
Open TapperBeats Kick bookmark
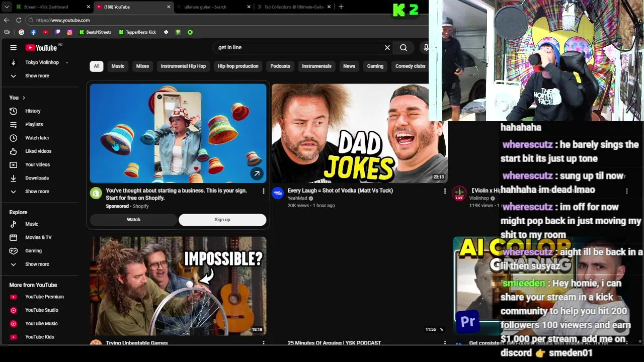pyautogui.click(x=137, y=32)
